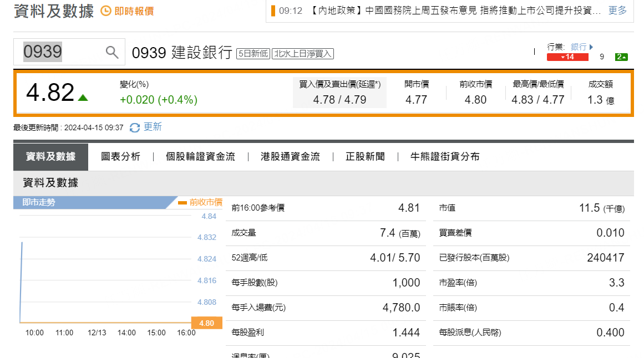Click the 4.80 previous close chart label

tap(206, 323)
